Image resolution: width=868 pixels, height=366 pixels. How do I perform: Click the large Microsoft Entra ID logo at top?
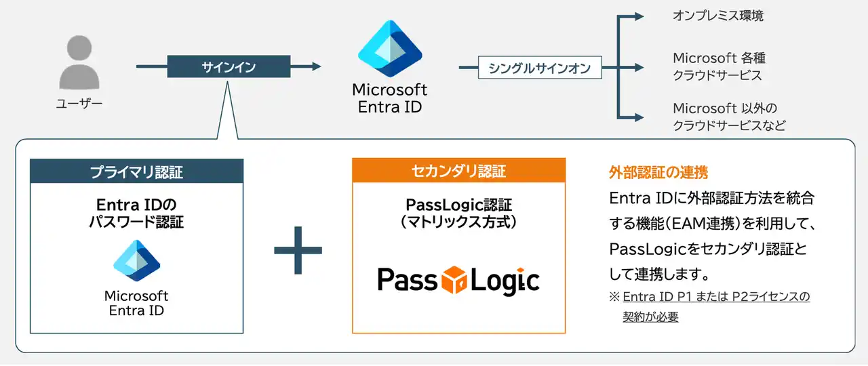(x=390, y=49)
